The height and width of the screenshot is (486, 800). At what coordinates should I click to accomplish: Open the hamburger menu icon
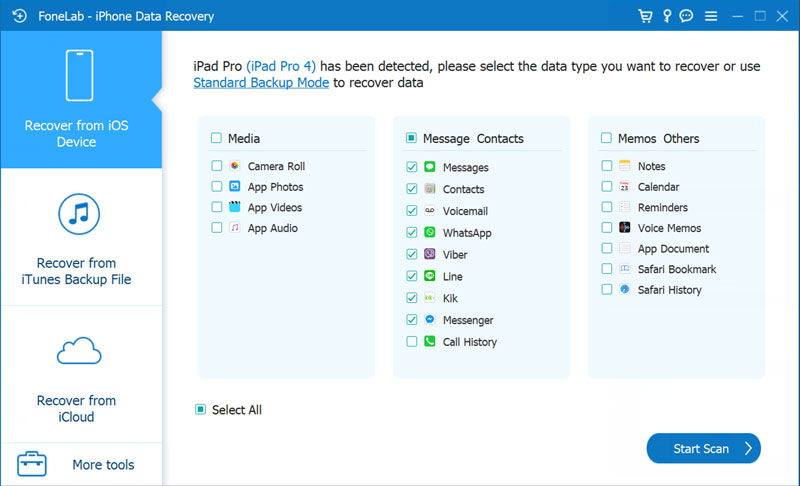(x=711, y=16)
